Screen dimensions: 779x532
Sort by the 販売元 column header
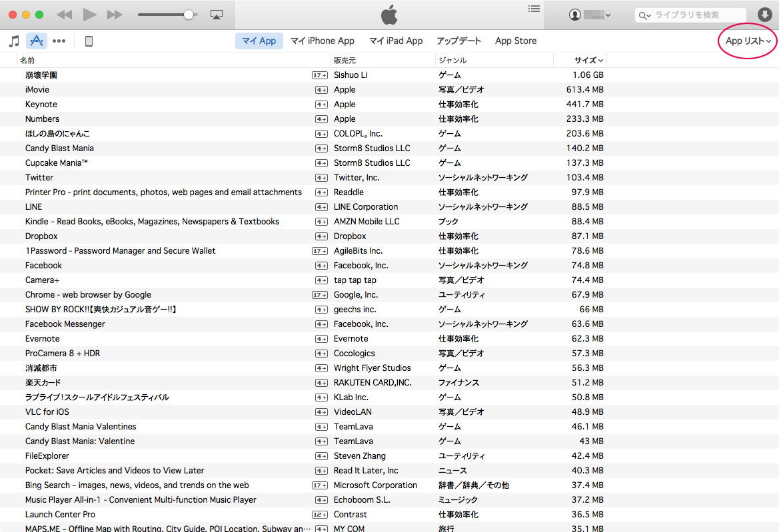click(383, 61)
